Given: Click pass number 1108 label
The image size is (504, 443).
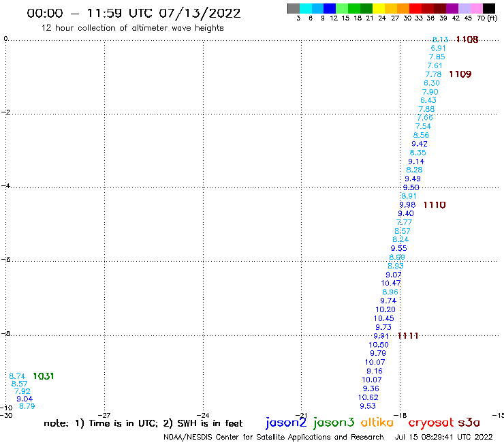Looking at the screenshot, I should pos(467,40).
